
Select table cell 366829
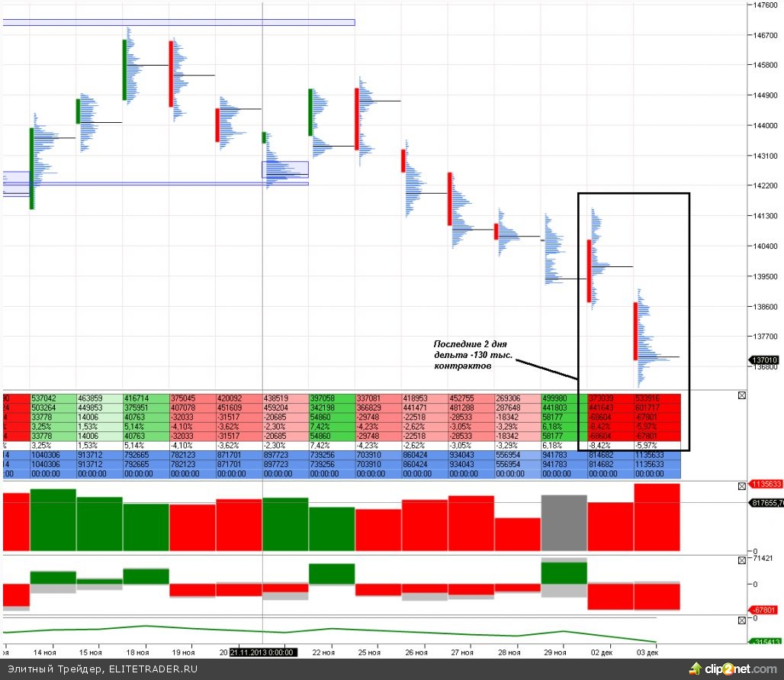[x=378, y=408]
